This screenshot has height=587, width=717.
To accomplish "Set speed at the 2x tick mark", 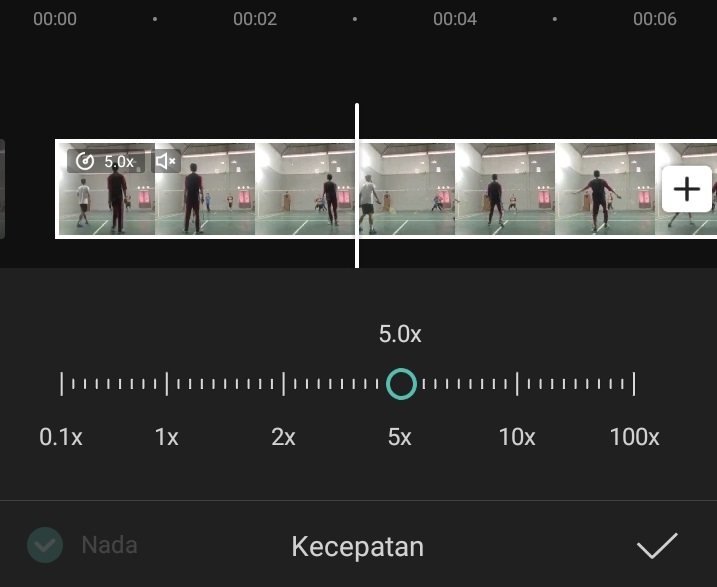I will pyautogui.click(x=284, y=384).
